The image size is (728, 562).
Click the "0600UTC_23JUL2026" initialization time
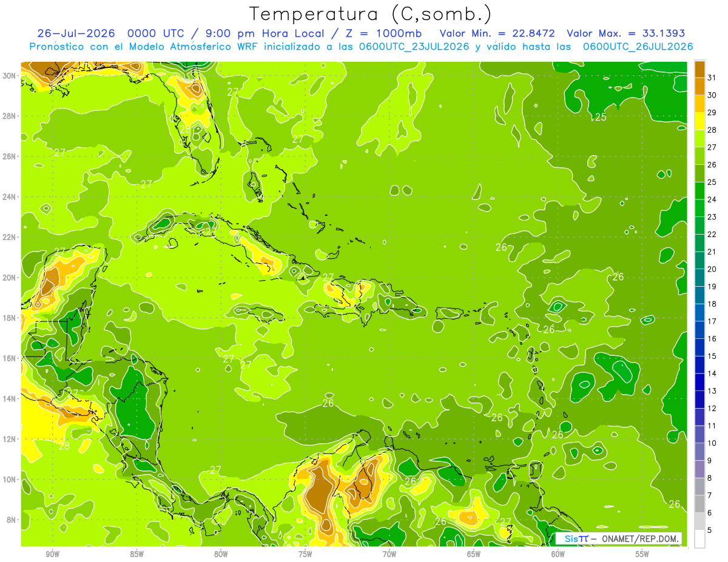pos(414,47)
